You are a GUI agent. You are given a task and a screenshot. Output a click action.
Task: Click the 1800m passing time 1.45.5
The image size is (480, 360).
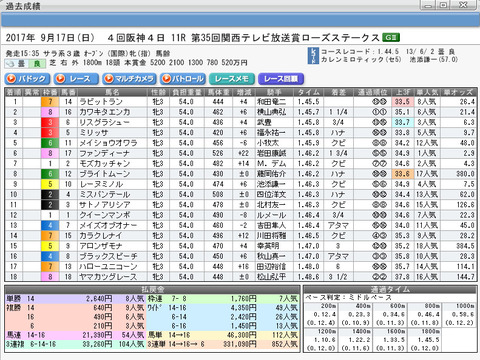point(428,340)
